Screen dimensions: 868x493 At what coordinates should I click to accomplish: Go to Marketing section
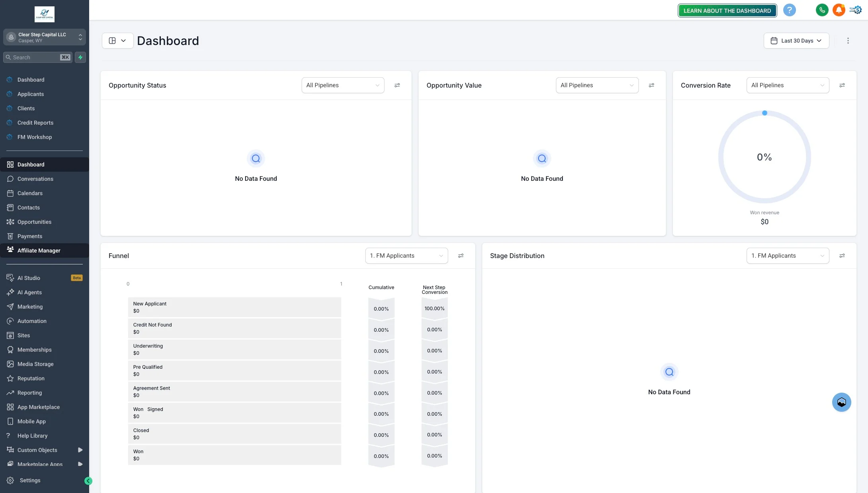pos(45,307)
